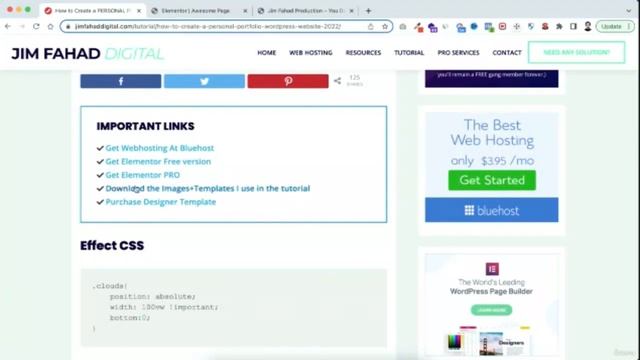Click the purple free gang member banner

pyautogui.click(x=492, y=79)
